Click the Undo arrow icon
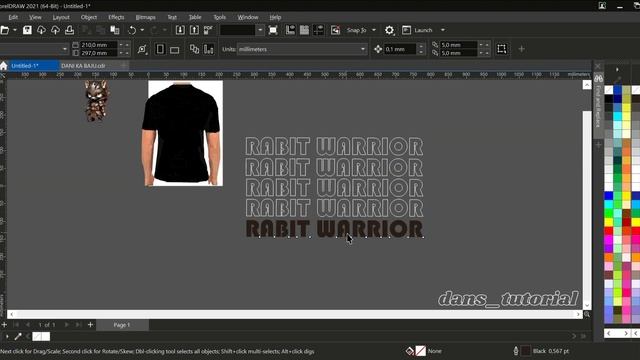Image resolution: width=640 pixels, height=360 pixels. tap(132, 30)
